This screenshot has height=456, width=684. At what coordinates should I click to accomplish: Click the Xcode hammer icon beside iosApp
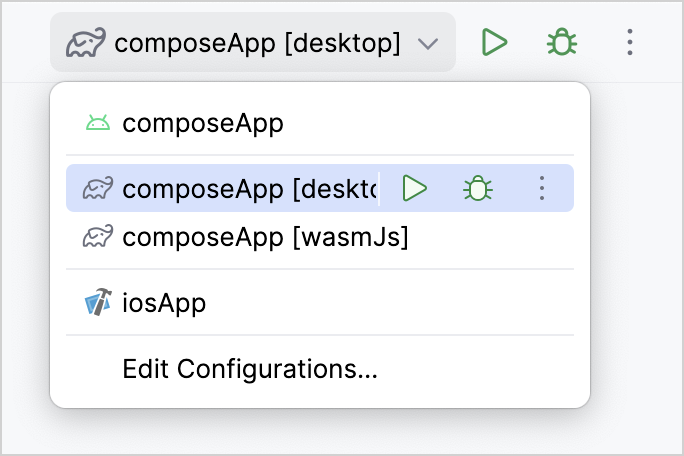point(97,302)
